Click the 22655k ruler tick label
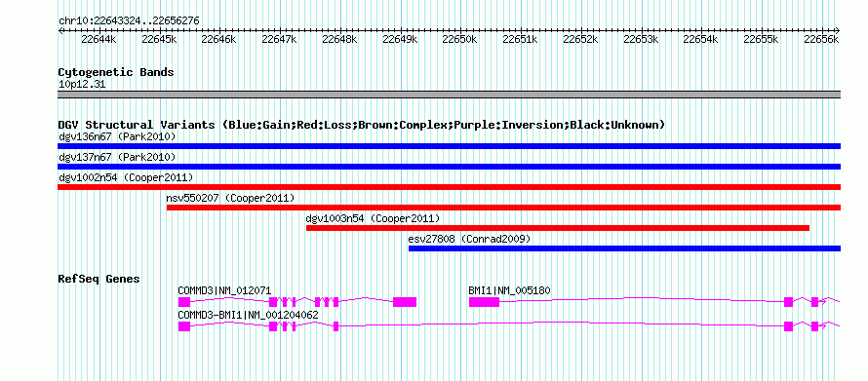868x381 pixels. (x=761, y=39)
